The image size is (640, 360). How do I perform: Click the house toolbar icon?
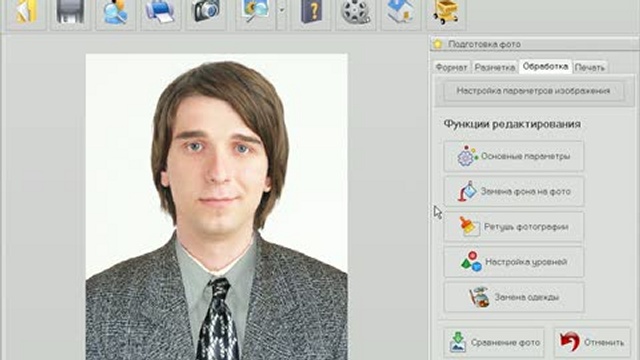(400, 12)
